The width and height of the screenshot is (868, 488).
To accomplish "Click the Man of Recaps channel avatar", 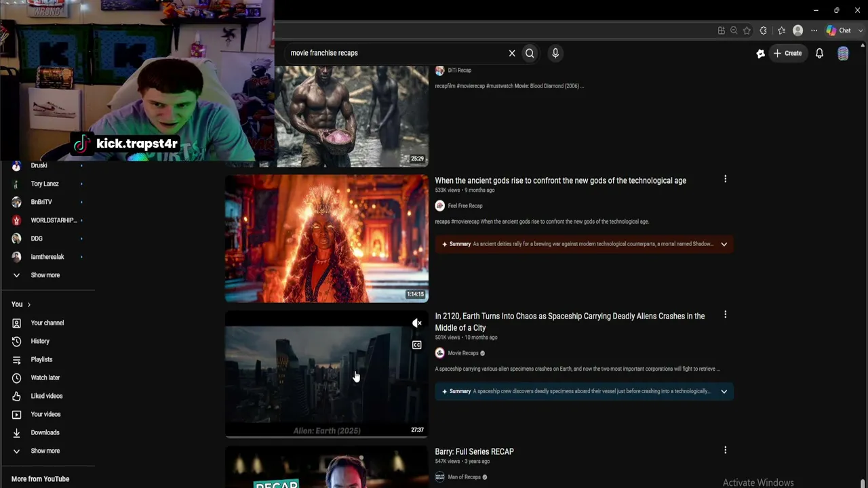I will [439, 477].
